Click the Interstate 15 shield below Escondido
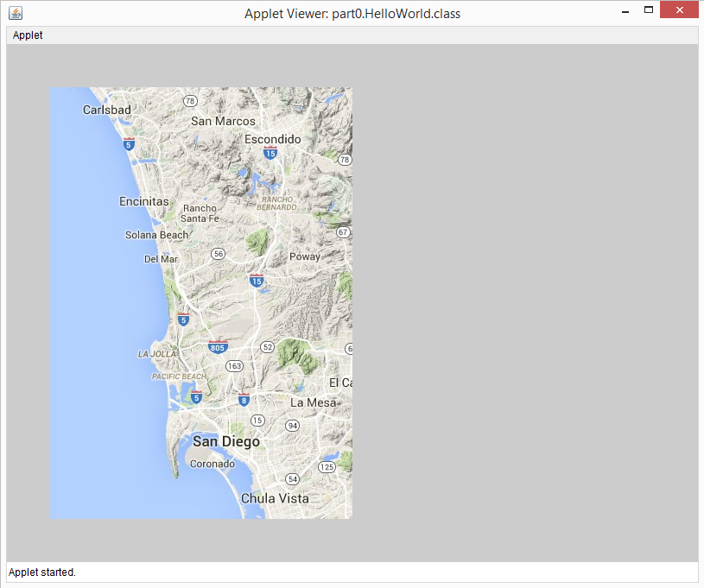704x588 pixels. (x=270, y=153)
